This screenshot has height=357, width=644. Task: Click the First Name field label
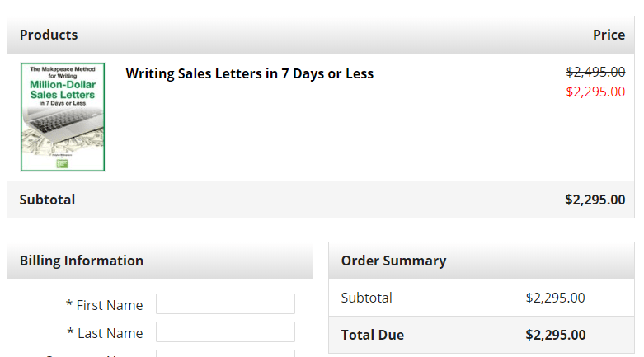coord(105,305)
